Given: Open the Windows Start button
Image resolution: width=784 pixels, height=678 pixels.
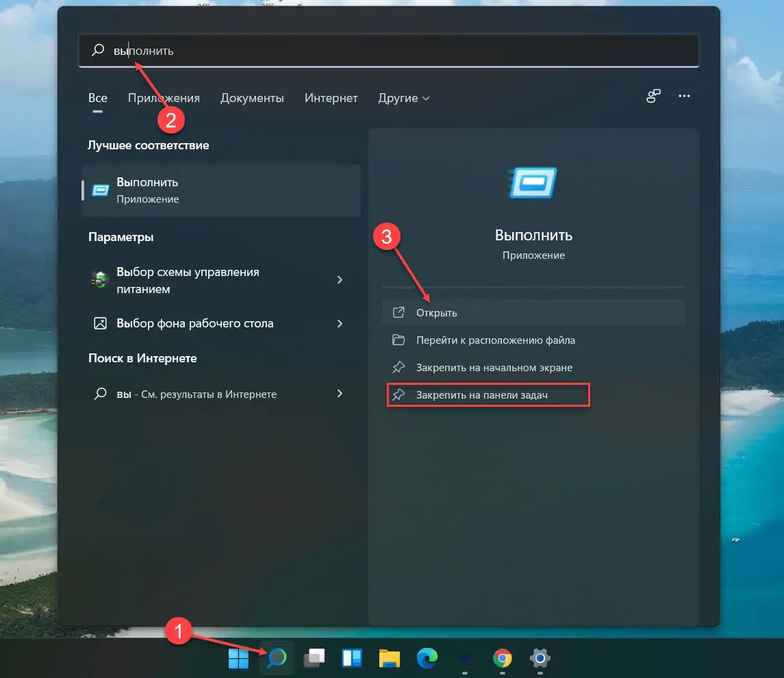Looking at the screenshot, I should [238, 659].
